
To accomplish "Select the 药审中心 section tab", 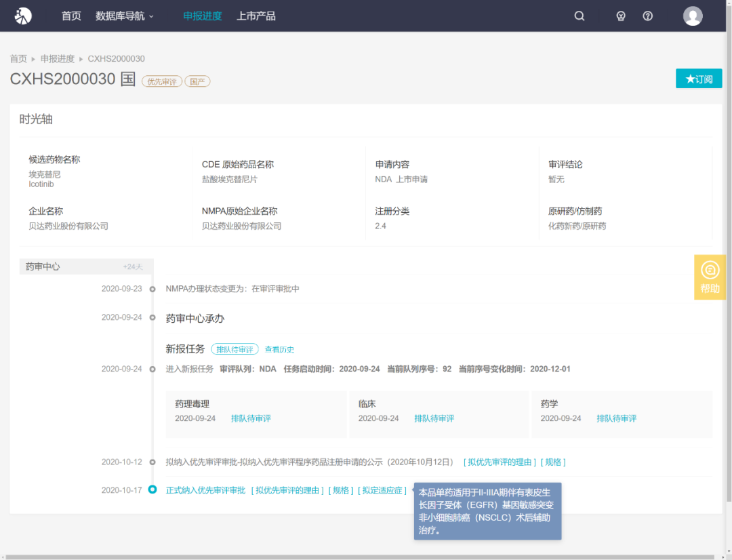I will point(86,266).
